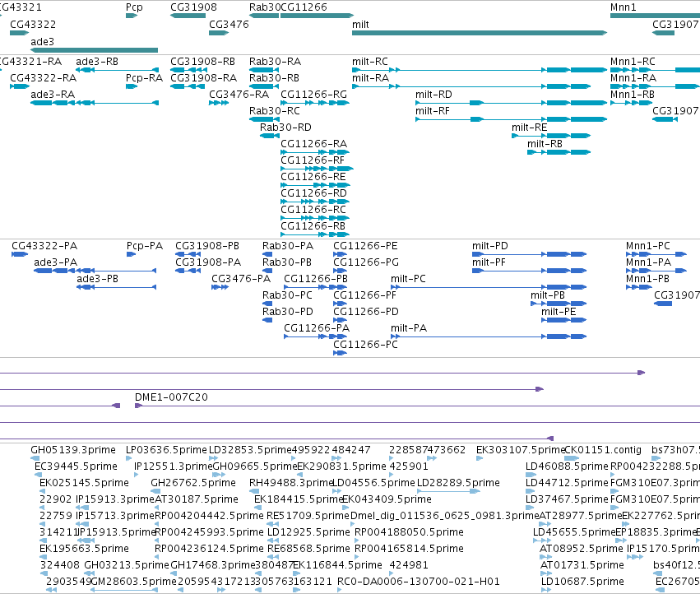The height and width of the screenshot is (594, 700).
Task: Open protein milt-PC
Action: point(408,279)
